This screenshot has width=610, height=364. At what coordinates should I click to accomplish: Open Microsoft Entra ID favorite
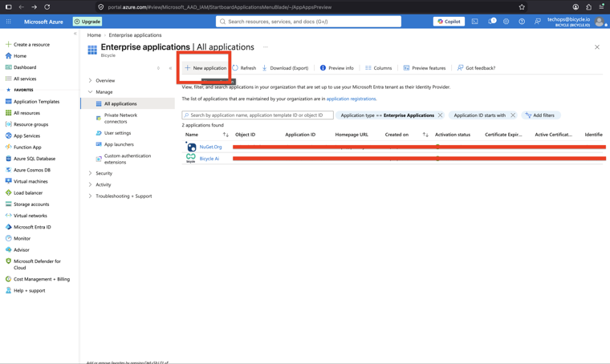tap(28, 227)
